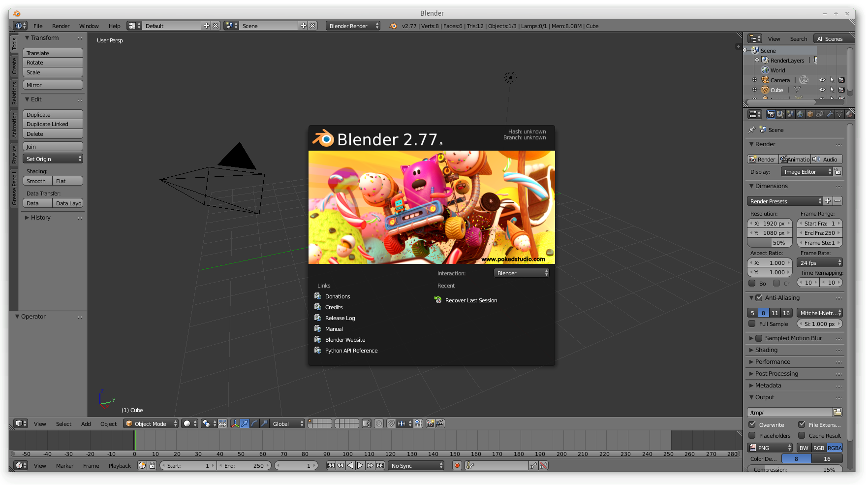Open the timeline editor type selector icon

pyautogui.click(x=21, y=465)
